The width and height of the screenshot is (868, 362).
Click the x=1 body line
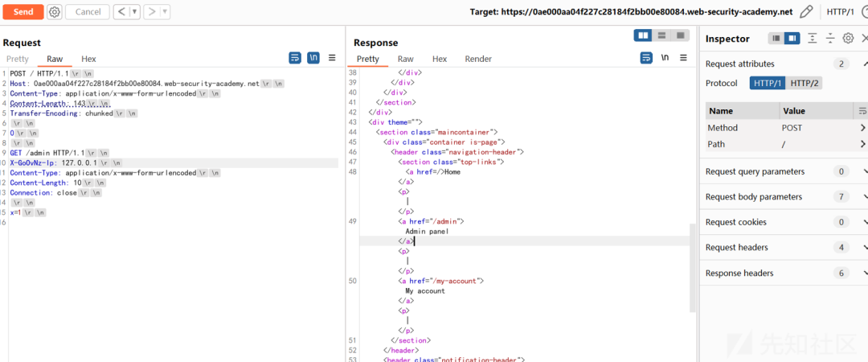[27, 213]
